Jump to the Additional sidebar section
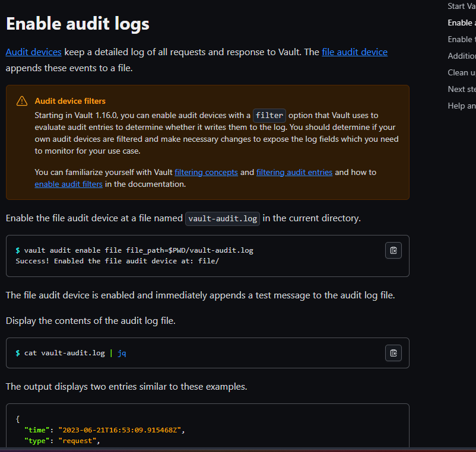Screen dimensions: 476x452 [461, 56]
